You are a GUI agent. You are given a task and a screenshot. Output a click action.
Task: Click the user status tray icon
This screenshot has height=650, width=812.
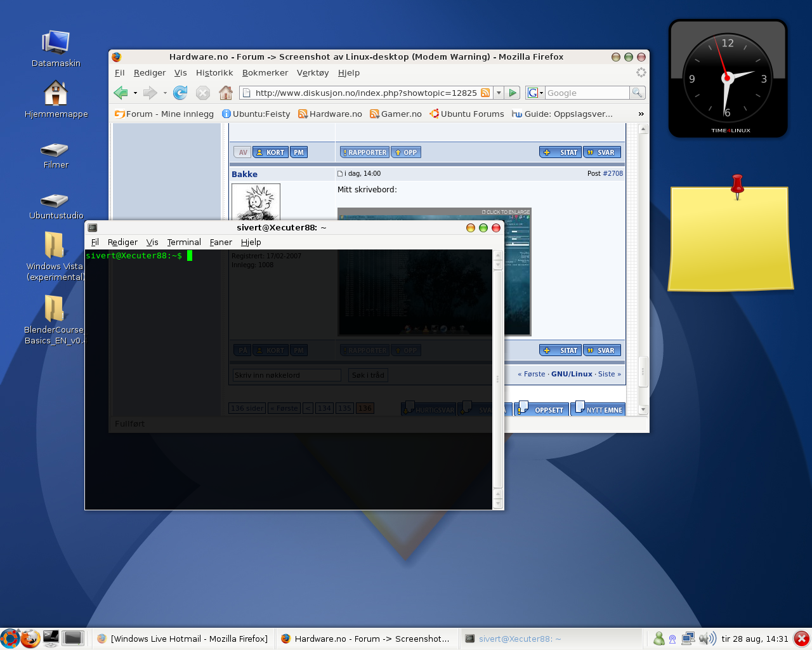tap(659, 639)
